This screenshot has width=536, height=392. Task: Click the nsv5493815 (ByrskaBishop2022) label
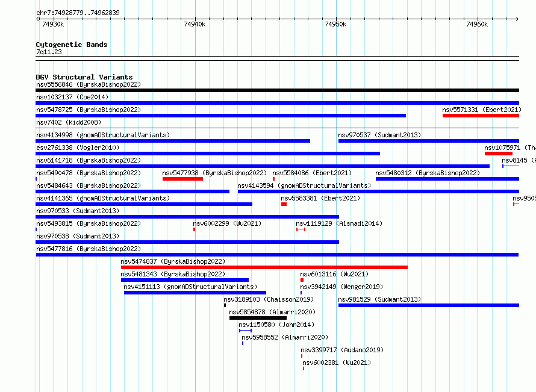[x=89, y=223]
